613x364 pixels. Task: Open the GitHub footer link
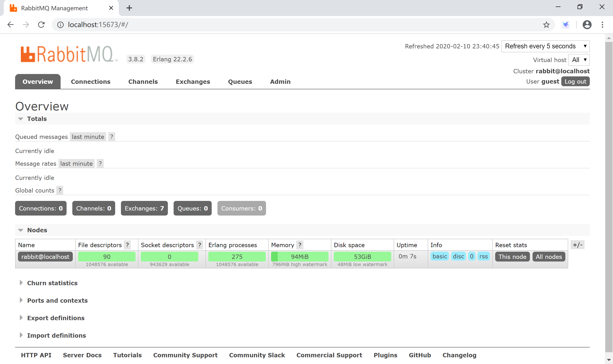[x=420, y=355]
